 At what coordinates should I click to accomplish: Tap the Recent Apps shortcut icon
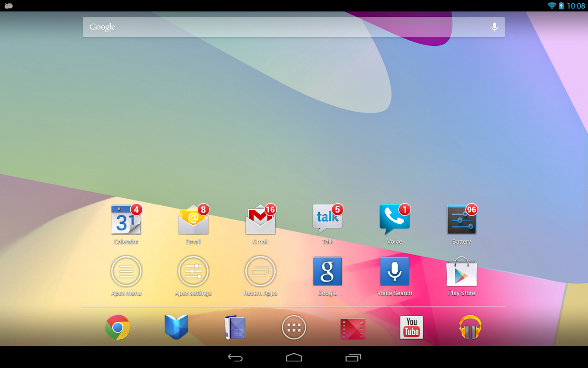coord(261,271)
